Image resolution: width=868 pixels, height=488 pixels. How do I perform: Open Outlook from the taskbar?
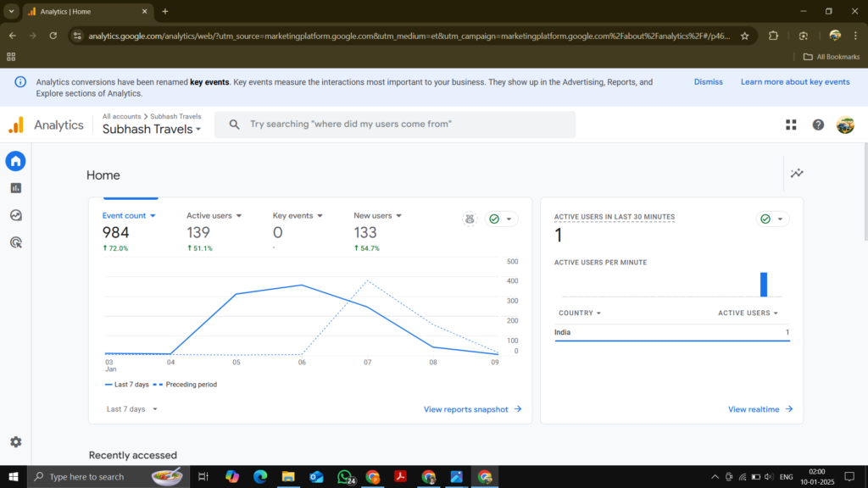point(317,477)
